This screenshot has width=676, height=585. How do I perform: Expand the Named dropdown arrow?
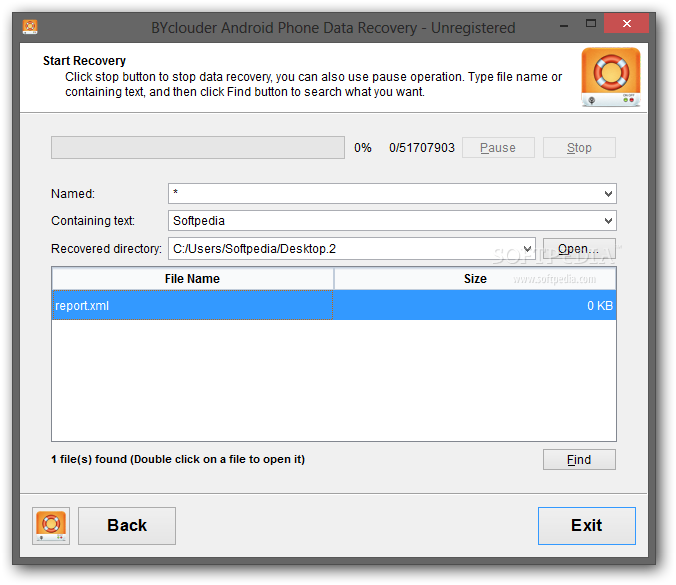(x=608, y=194)
